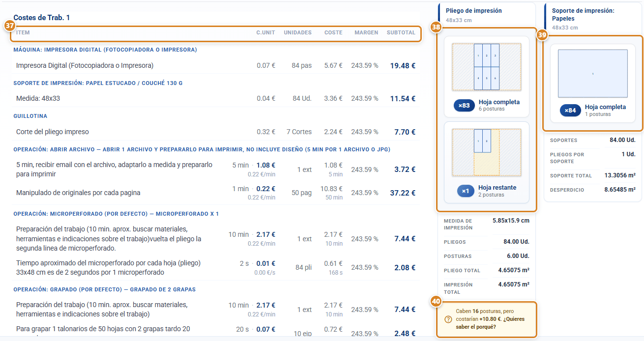Click the "50 pag" units value
This screenshot has width=644, height=341.
302,193
